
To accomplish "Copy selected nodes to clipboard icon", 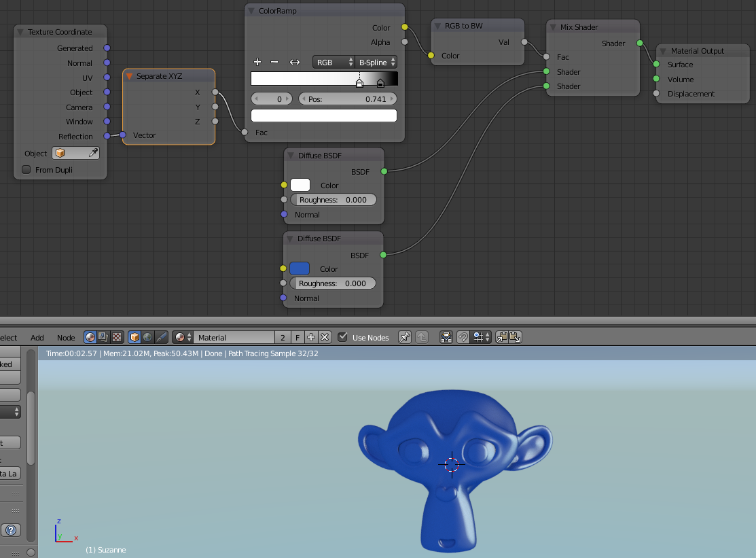I will 502,337.
